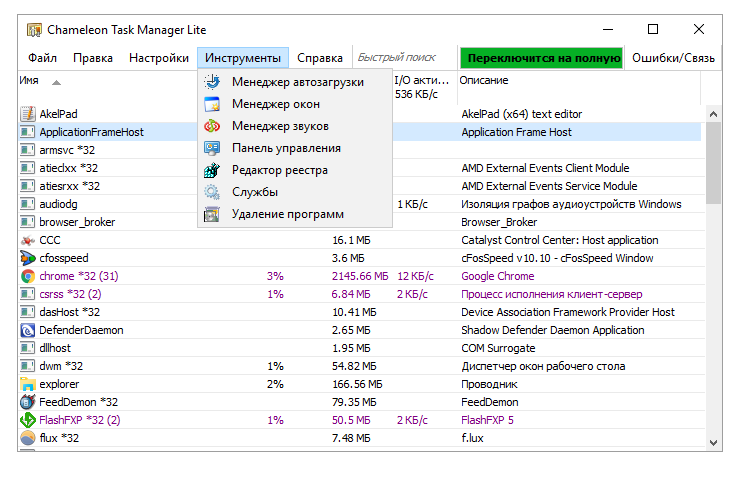Open Службы from Tools menu
Image resolution: width=746 pixels, height=480 pixels.
point(295,192)
